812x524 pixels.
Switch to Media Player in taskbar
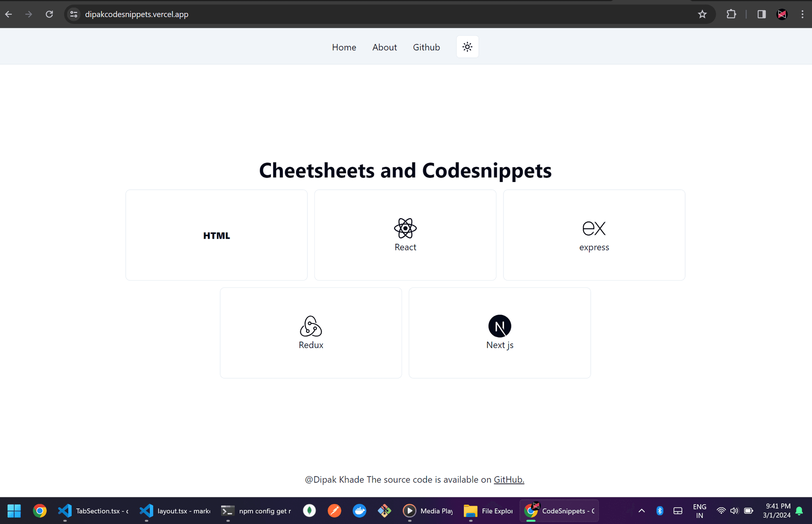(x=428, y=511)
